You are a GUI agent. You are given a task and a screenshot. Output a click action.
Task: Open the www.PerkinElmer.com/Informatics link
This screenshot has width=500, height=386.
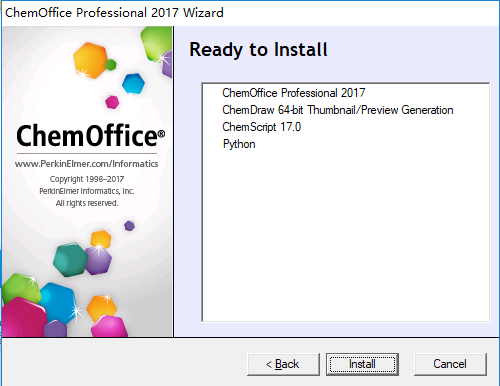[86, 164]
